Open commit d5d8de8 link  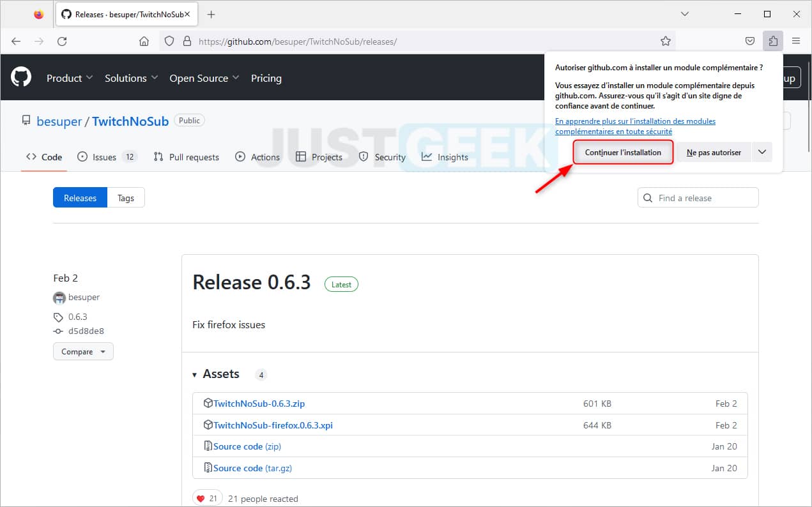point(86,331)
